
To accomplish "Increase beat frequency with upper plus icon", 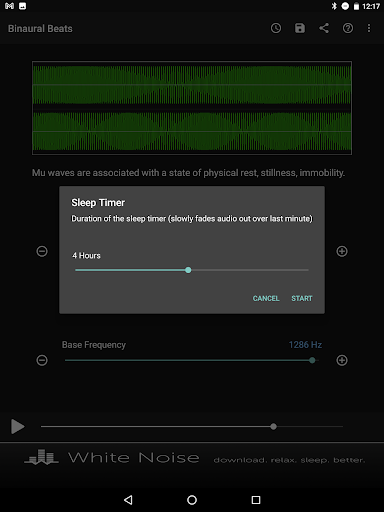I will click(342, 251).
